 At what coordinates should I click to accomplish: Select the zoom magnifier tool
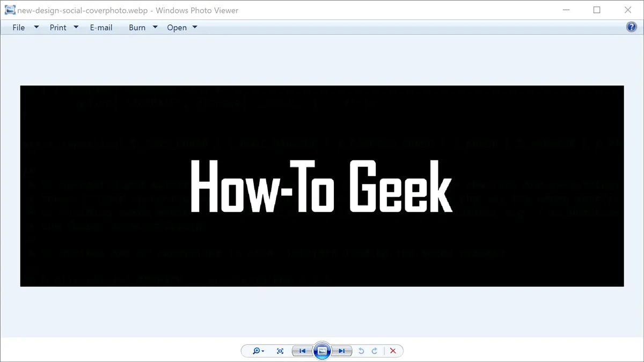pyautogui.click(x=256, y=351)
